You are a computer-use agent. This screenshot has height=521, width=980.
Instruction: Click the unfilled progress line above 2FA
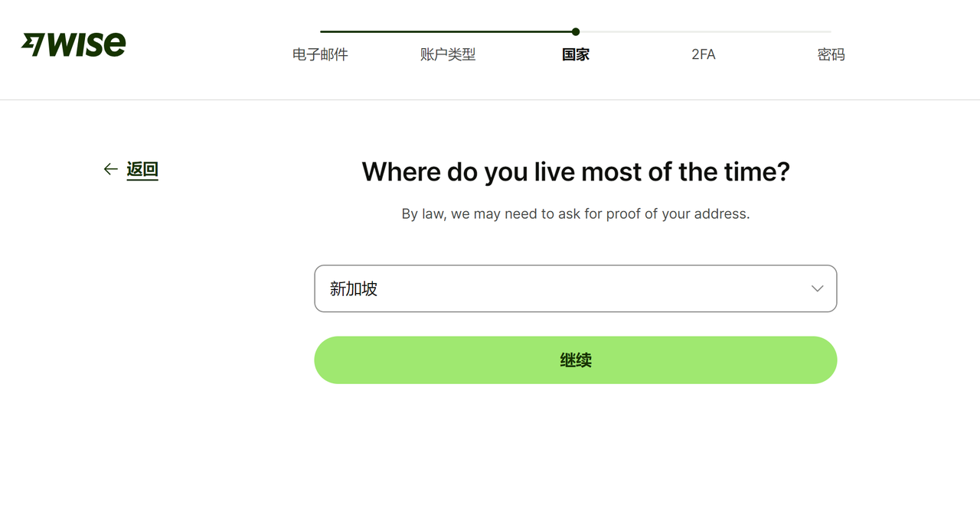pos(703,31)
